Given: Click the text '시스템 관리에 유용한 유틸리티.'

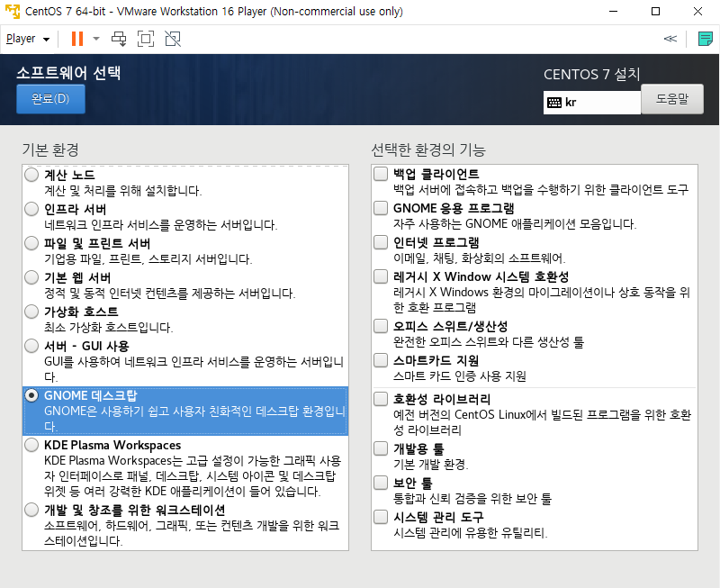Looking at the screenshot, I should pos(470,532).
